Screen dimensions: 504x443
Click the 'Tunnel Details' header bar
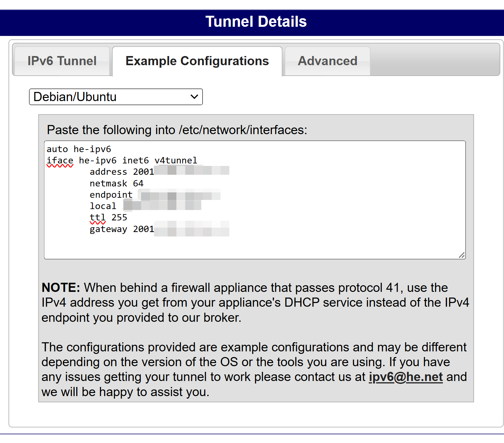coord(252,23)
